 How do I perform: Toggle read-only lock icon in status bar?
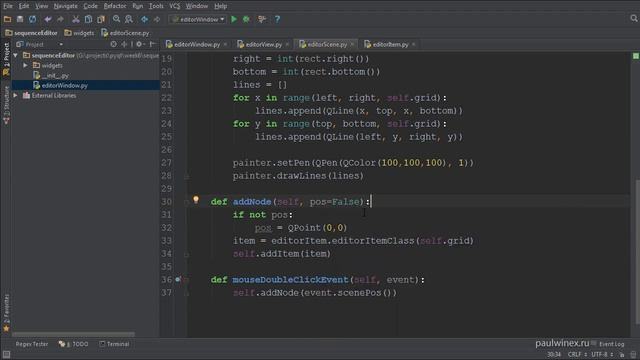click(622, 354)
